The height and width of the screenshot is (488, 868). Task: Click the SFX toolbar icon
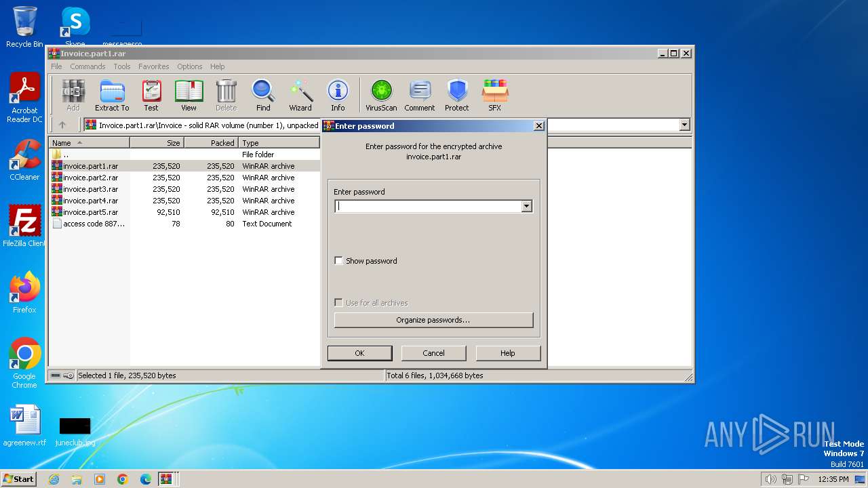tap(495, 95)
